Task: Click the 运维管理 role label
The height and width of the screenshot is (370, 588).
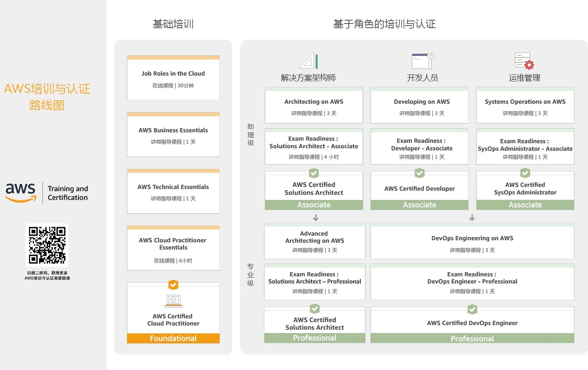Action: tap(525, 78)
